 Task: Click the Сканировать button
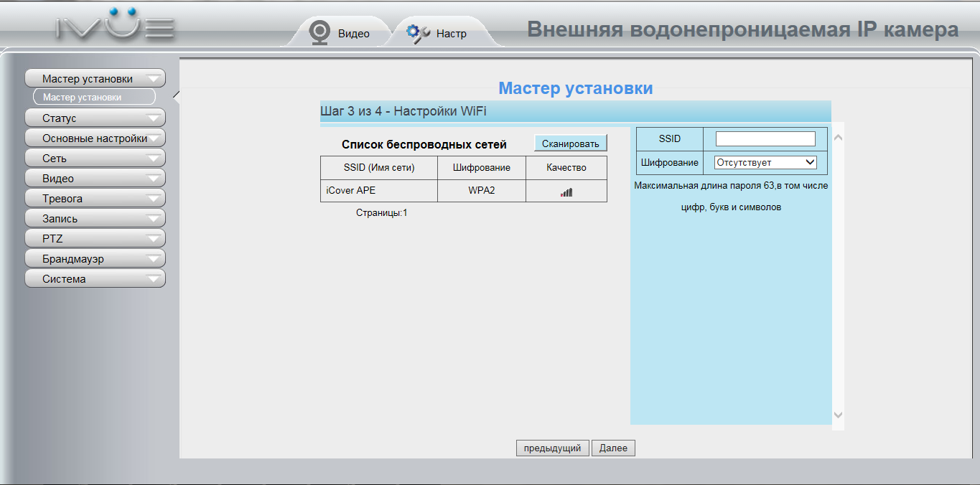(571, 143)
